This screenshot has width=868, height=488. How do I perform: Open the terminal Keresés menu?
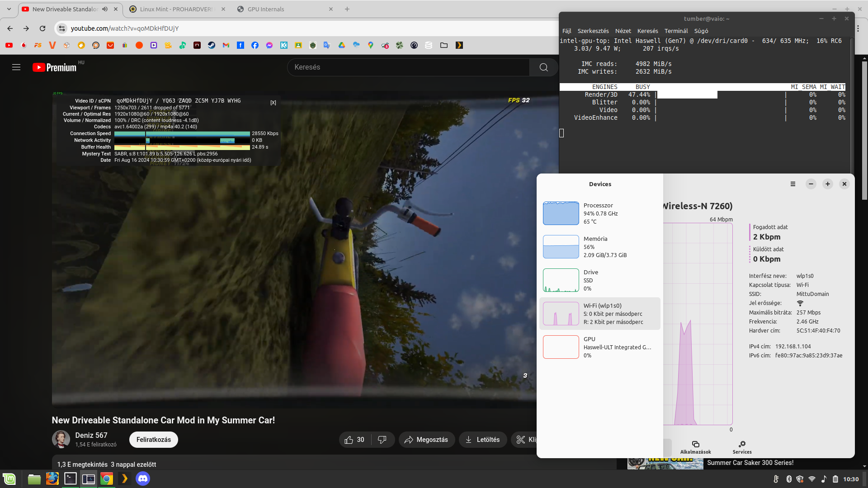click(648, 31)
